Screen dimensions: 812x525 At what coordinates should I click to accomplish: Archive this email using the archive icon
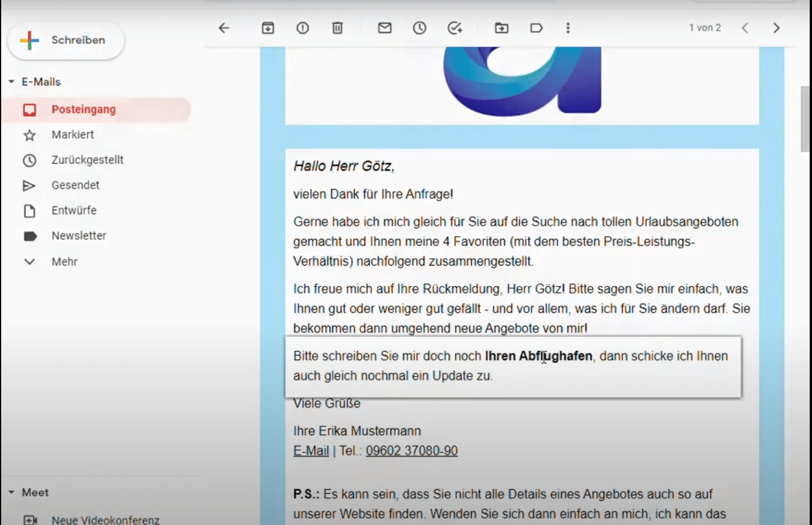[x=268, y=28]
